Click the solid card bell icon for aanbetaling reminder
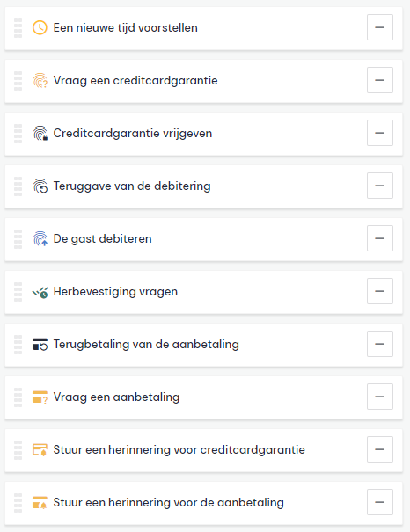Image resolution: width=410 pixels, height=532 pixels. click(x=40, y=502)
